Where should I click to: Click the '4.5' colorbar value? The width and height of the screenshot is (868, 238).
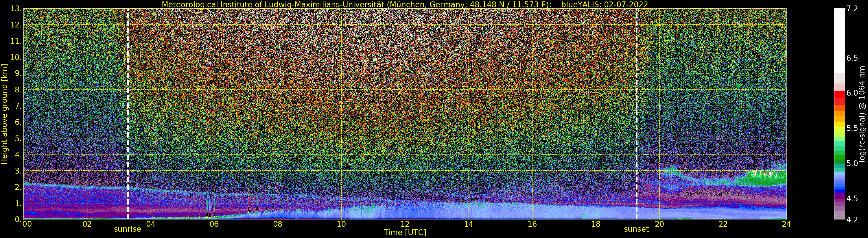click(852, 199)
